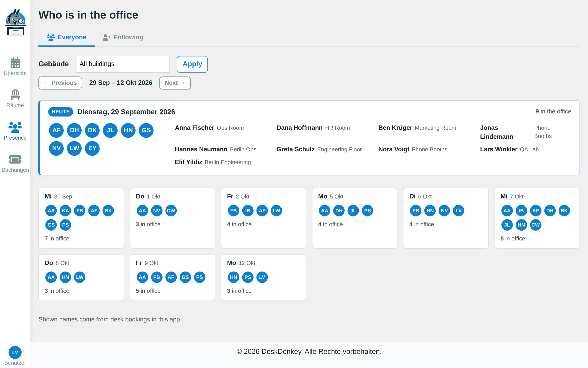Screen dimensions: 588x368
Task: Click the HEUTE badge
Action: [x=60, y=112]
